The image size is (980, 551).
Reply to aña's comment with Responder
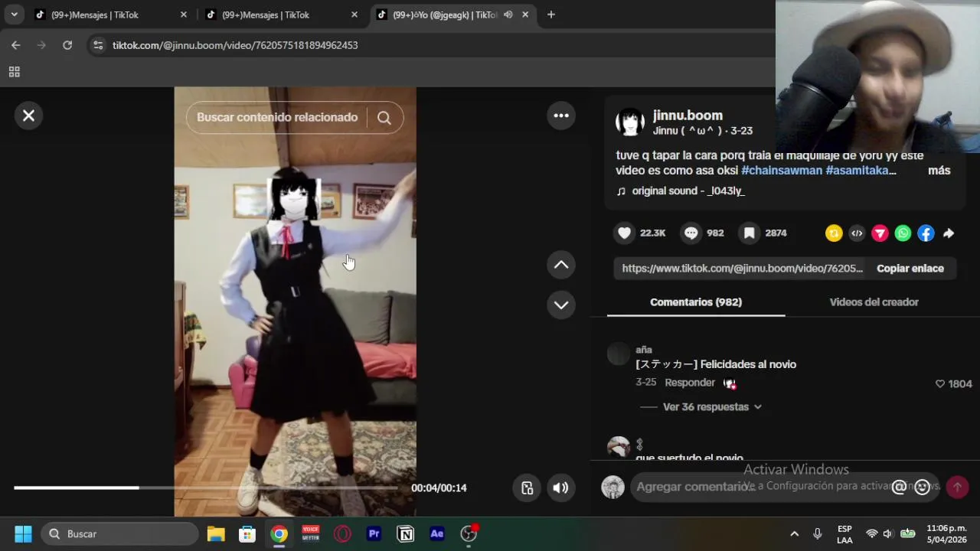point(690,383)
